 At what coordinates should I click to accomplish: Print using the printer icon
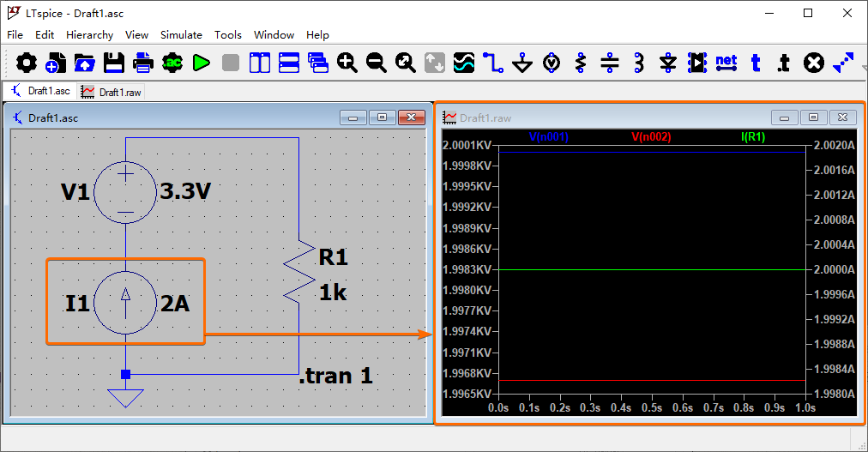[143, 63]
